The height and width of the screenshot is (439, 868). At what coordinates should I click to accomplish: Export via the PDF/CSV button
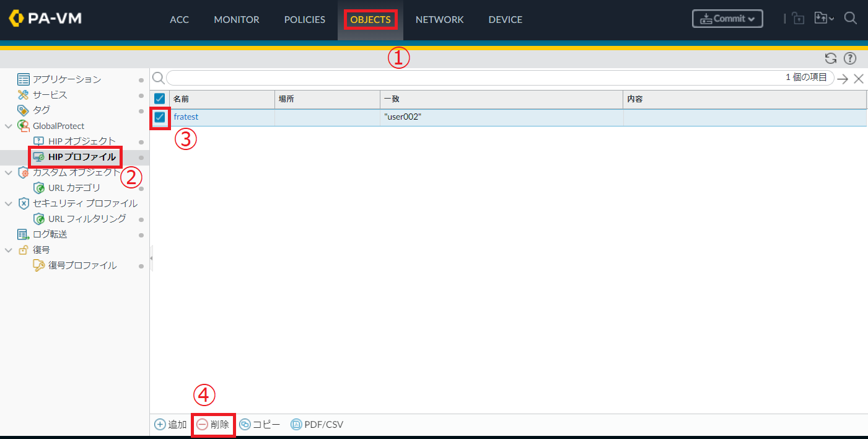pos(317,425)
